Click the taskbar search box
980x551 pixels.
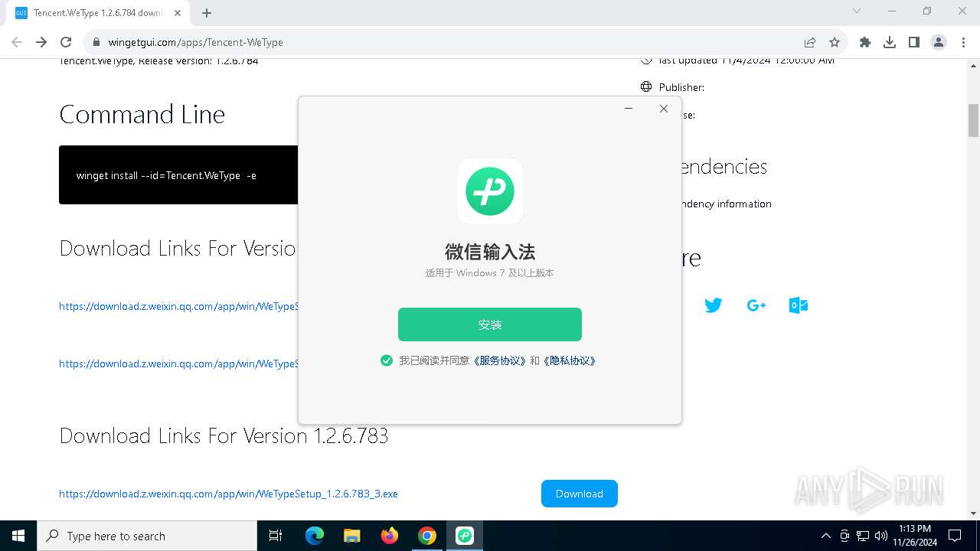(147, 536)
